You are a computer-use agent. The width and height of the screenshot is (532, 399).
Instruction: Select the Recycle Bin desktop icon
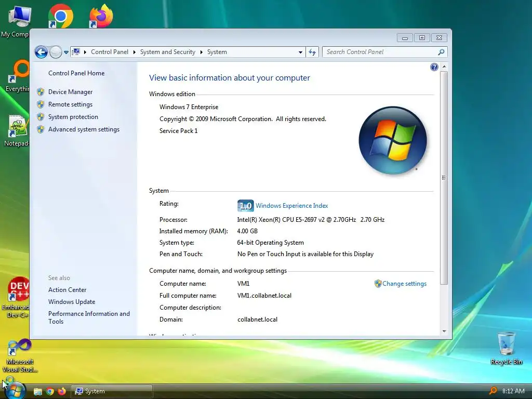[x=506, y=349]
